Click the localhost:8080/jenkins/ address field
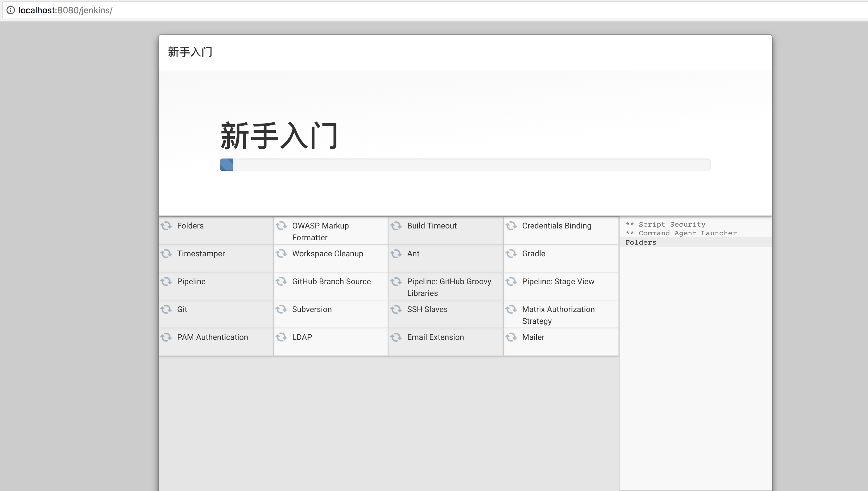The height and width of the screenshot is (491, 868). (x=65, y=10)
